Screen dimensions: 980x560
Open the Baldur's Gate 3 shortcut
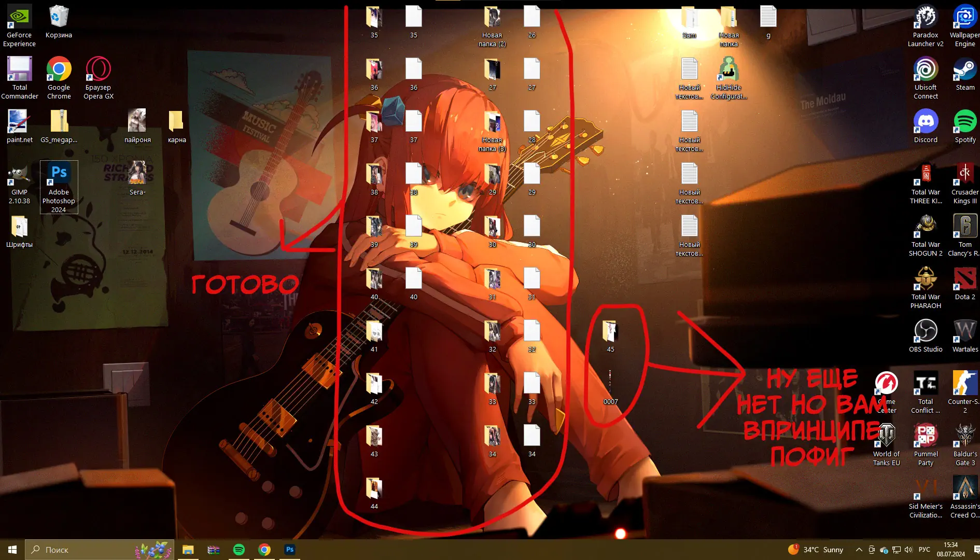tap(964, 437)
